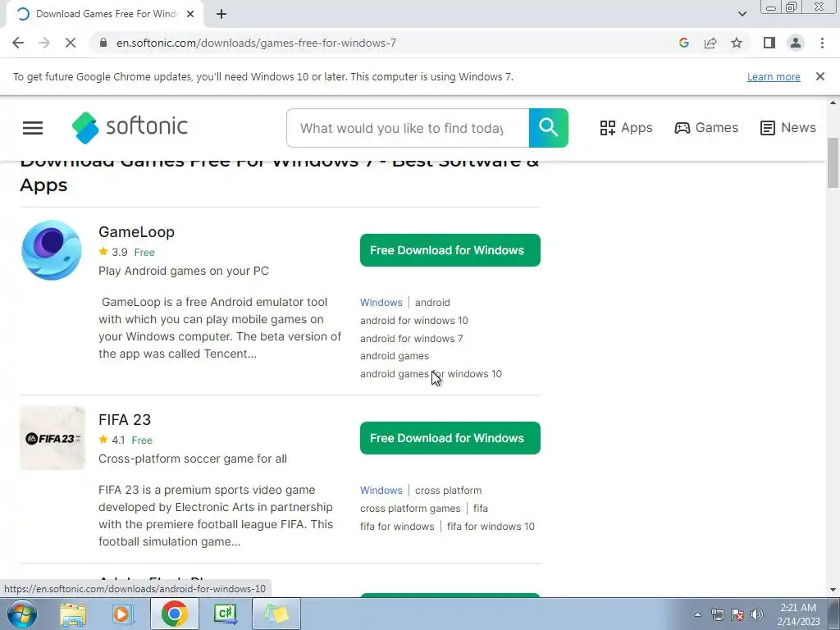Image resolution: width=840 pixels, height=630 pixels.
Task: Bookmark this page with the star
Action: pyautogui.click(x=737, y=43)
